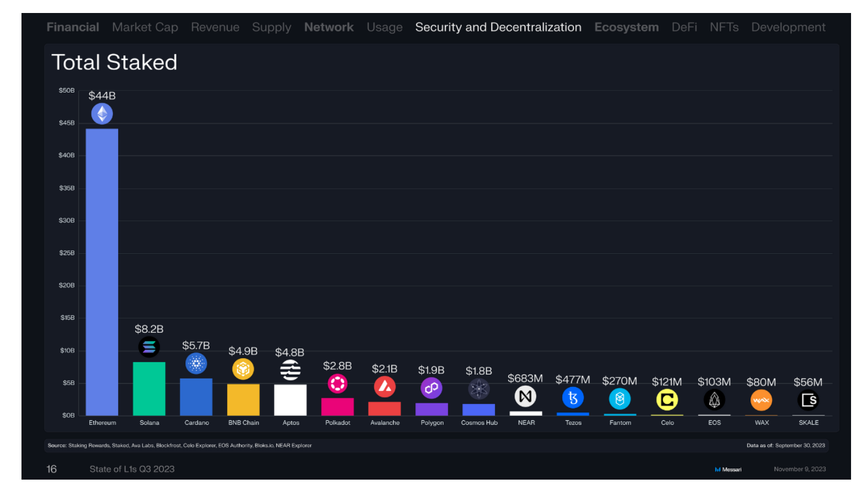The height and width of the screenshot is (496, 868).
Task: Click the Solana logo icon
Action: [149, 347]
